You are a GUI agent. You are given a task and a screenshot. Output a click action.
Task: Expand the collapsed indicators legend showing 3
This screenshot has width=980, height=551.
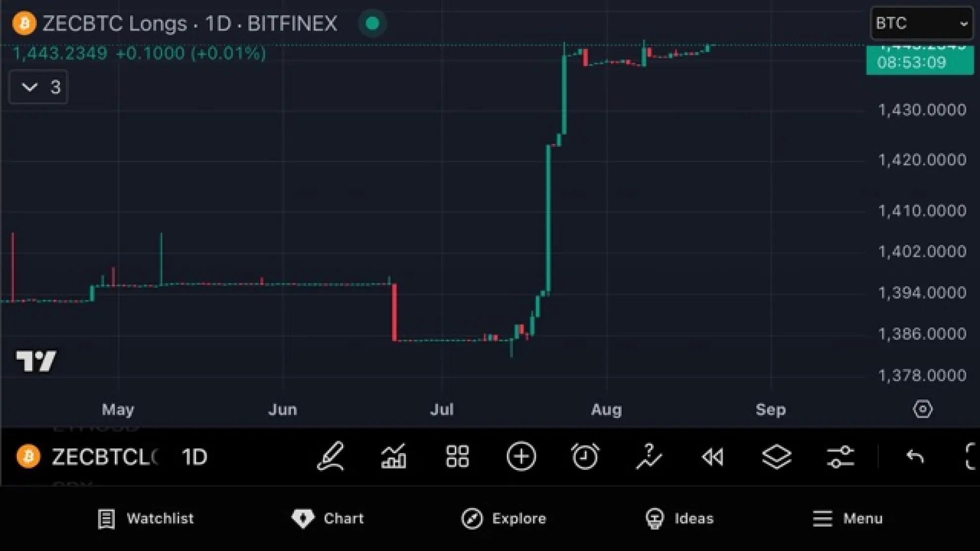coord(39,87)
